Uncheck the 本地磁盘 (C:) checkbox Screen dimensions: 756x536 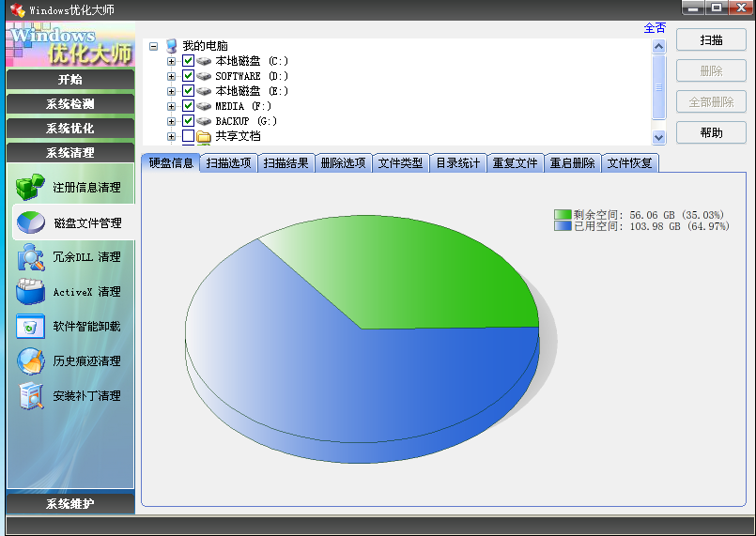tap(189, 61)
